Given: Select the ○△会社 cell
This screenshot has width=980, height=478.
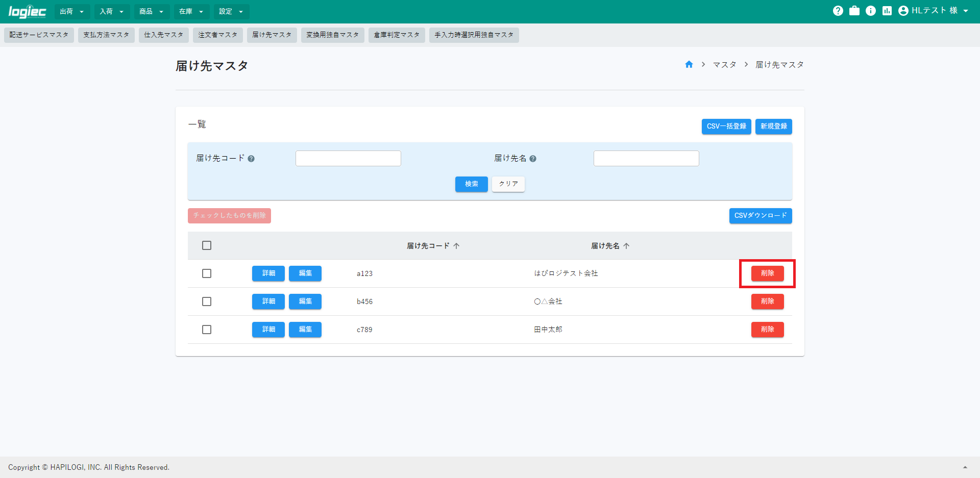Looking at the screenshot, I should [x=548, y=301].
